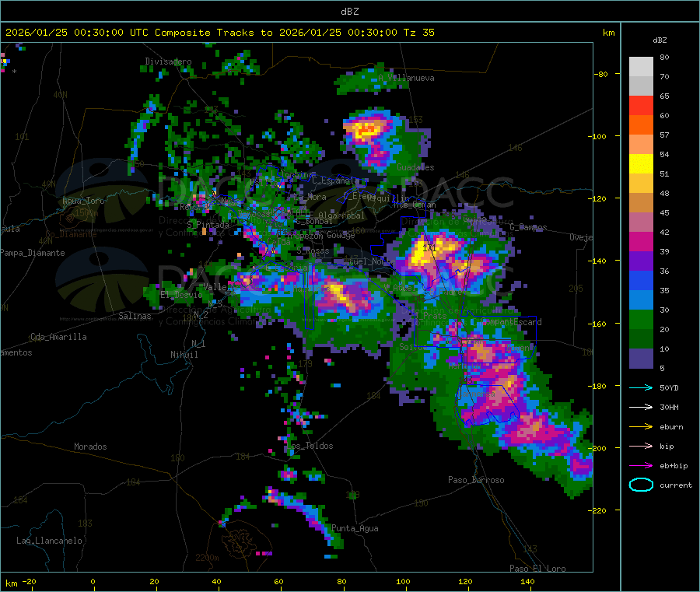Click the 'dBZ' title at top center
700x592 pixels.
click(349, 11)
